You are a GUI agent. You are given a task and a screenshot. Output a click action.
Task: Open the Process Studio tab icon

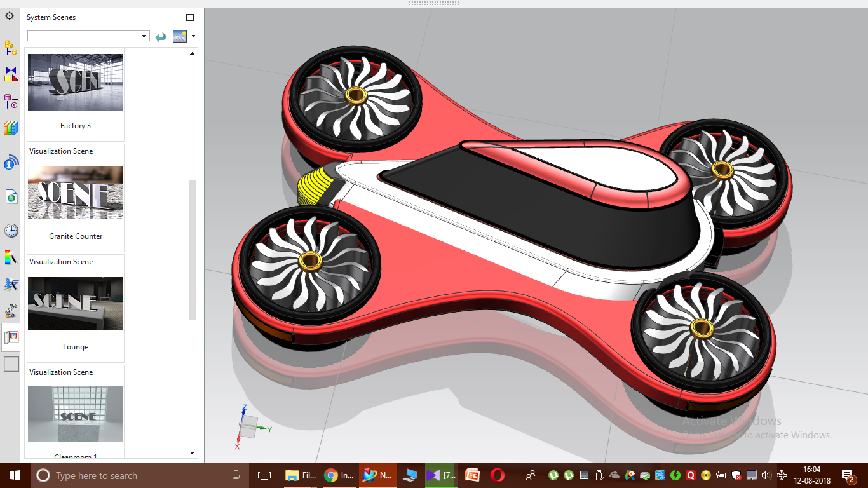coord(11,284)
